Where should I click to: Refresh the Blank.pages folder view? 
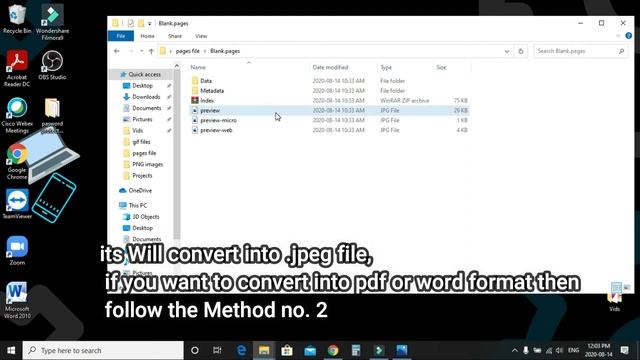pos(521,51)
